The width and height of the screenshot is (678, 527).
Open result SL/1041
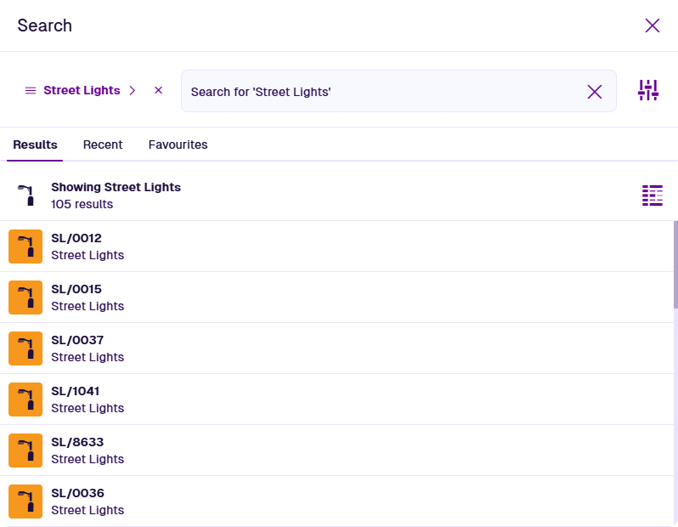coord(337,399)
